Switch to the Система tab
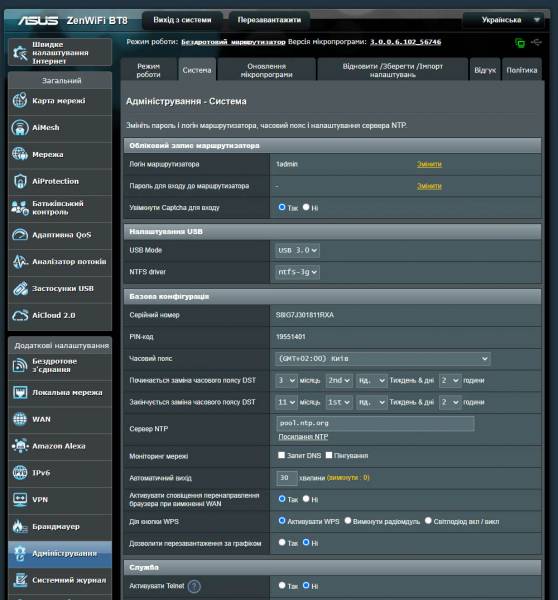The width and height of the screenshot is (558, 600). pos(197,70)
